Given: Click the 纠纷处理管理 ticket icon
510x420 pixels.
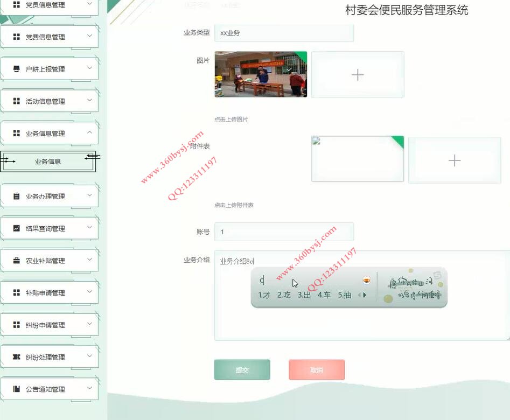Looking at the screenshot, I should pyautogui.click(x=17, y=357).
